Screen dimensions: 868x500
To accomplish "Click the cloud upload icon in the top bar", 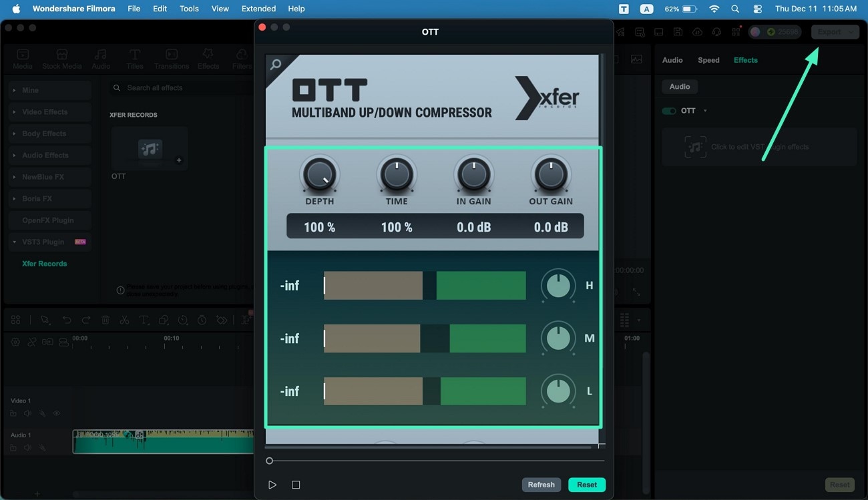I will click(697, 32).
